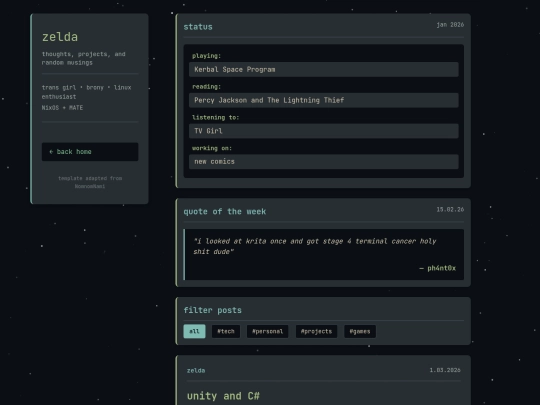This screenshot has width=540, height=405.
Task: Filter posts by #games tag
Action: coord(360,331)
